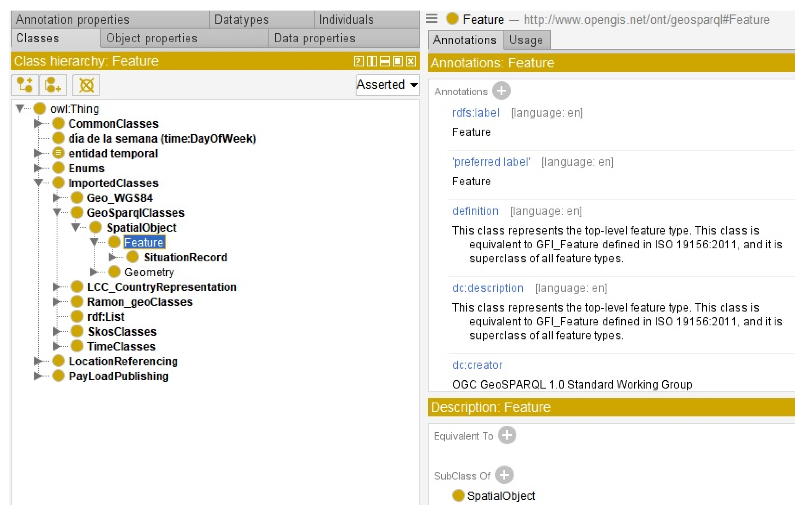This screenshot has height=517, width=812.
Task: Open the hamburger menu beside Feature header
Action: 431,19
